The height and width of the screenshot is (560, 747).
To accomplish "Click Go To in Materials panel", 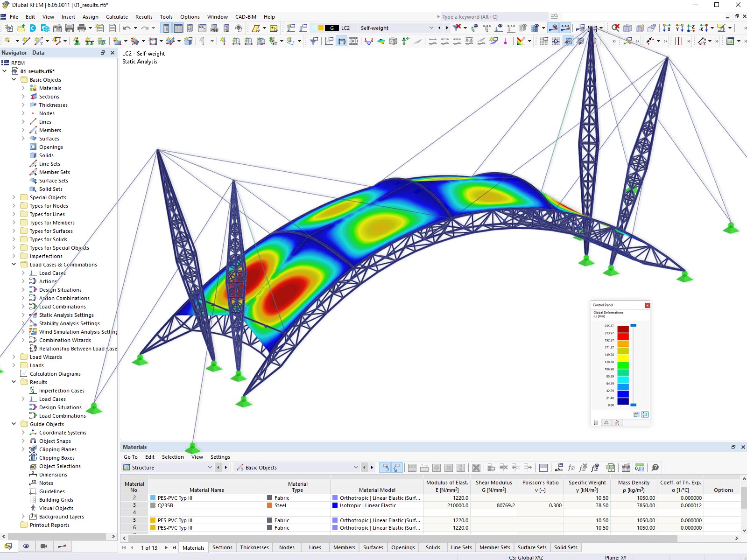I will click(x=131, y=457).
